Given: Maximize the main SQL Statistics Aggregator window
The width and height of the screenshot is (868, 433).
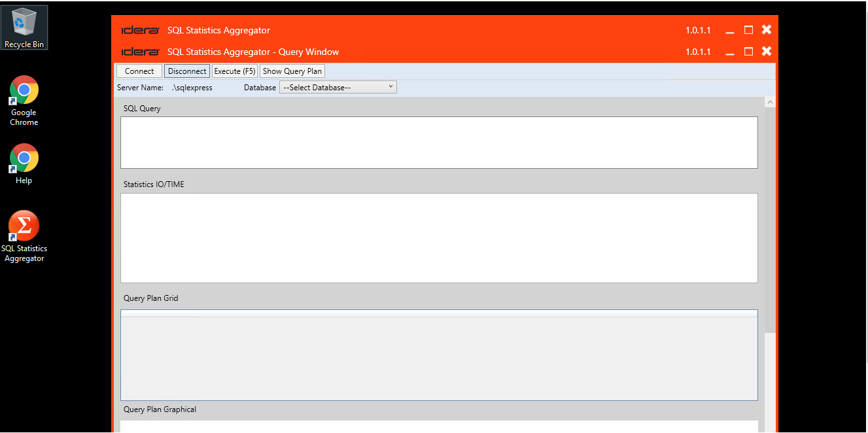Looking at the screenshot, I should tap(748, 30).
